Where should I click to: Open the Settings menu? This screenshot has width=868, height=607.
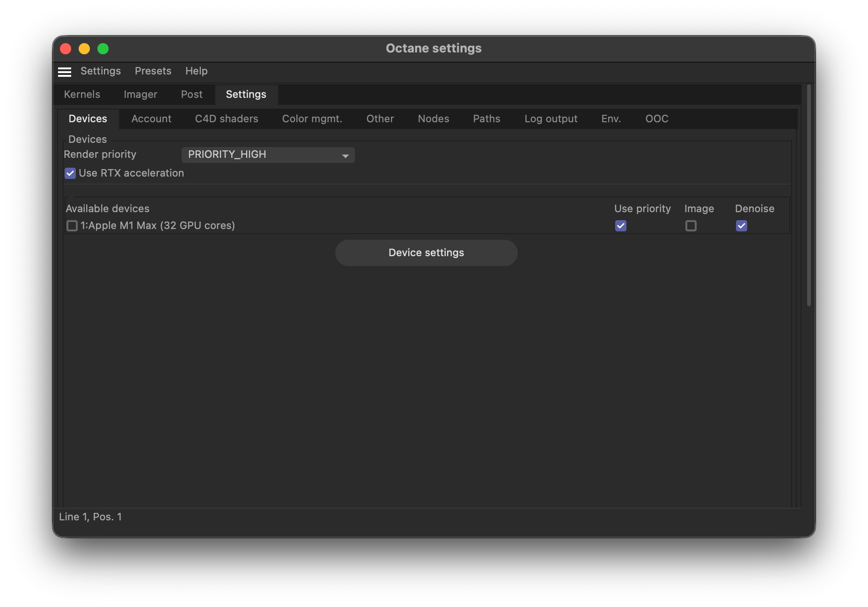coord(101,71)
